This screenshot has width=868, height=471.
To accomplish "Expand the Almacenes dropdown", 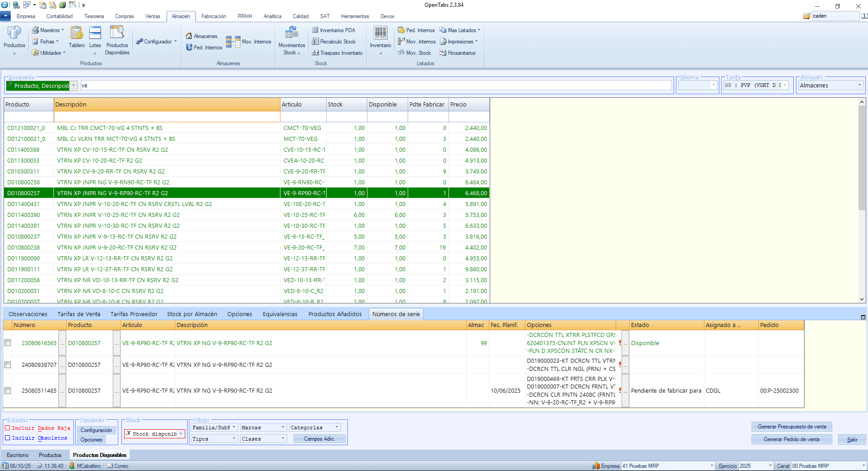I will (859, 86).
